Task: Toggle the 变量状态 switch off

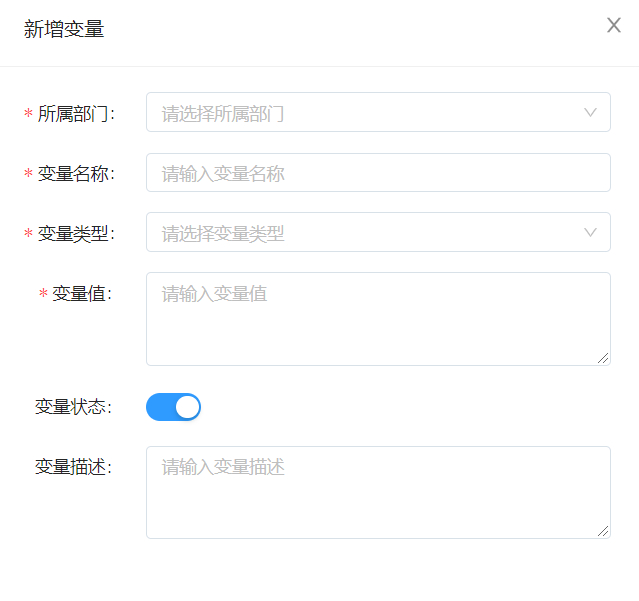Action: (x=174, y=407)
